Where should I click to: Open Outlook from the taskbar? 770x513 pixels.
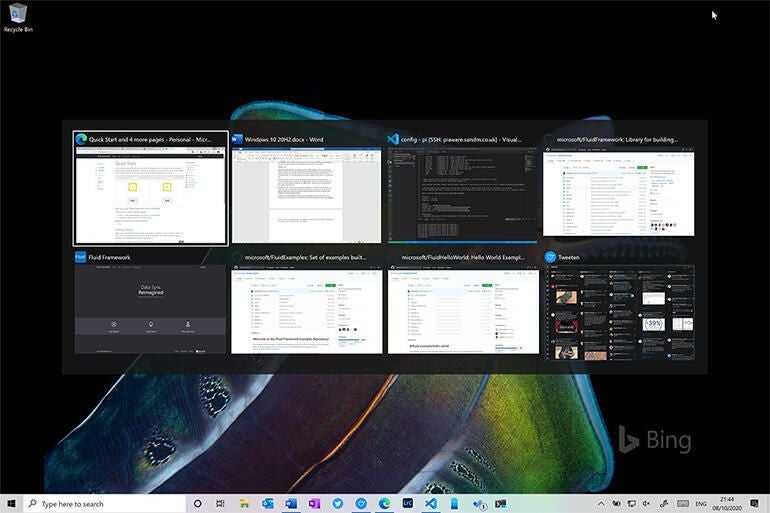(268, 504)
